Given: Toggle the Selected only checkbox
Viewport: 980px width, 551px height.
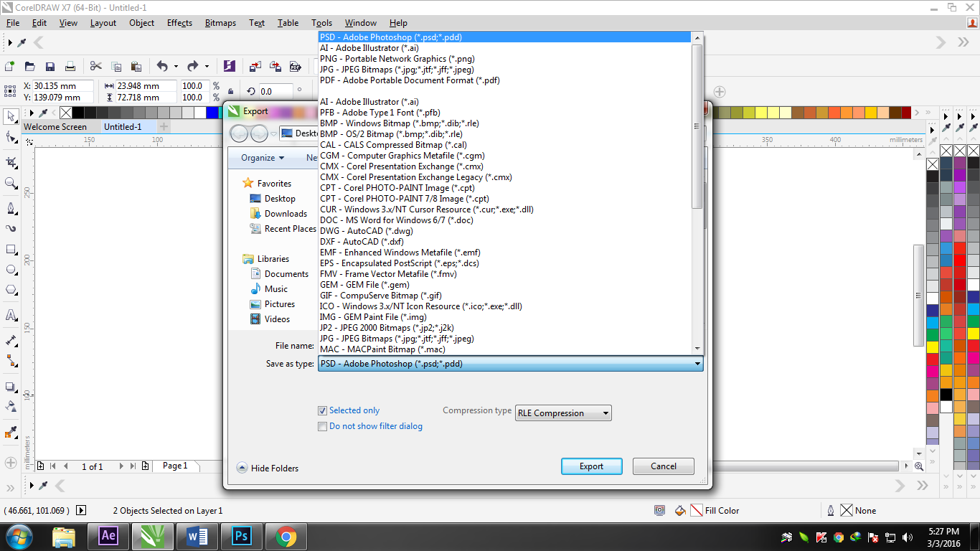Looking at the screenshot, I should point(323,411).
